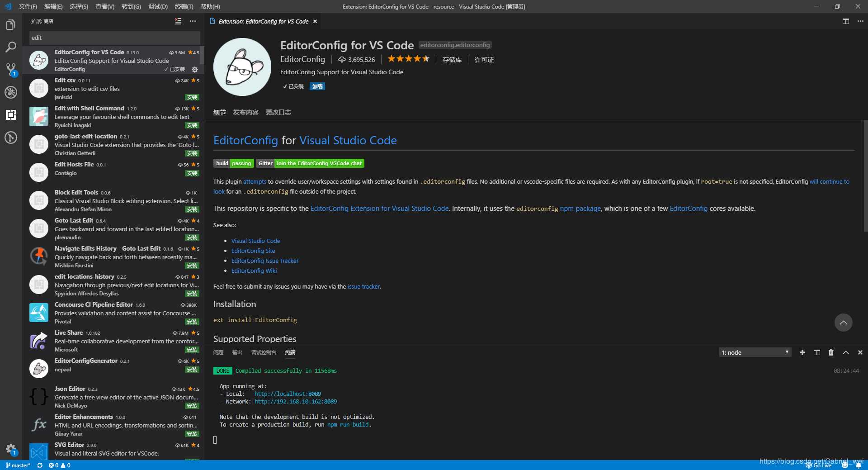
Task: Open the 文件(F) menu
Action: 28,6
